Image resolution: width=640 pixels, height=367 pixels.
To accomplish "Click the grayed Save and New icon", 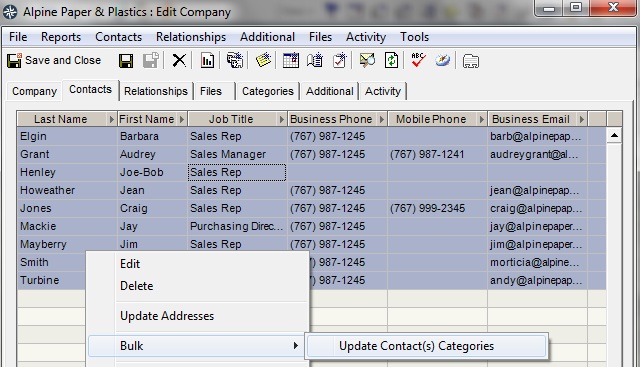I will pyautogui.click(x=151, y=61).
